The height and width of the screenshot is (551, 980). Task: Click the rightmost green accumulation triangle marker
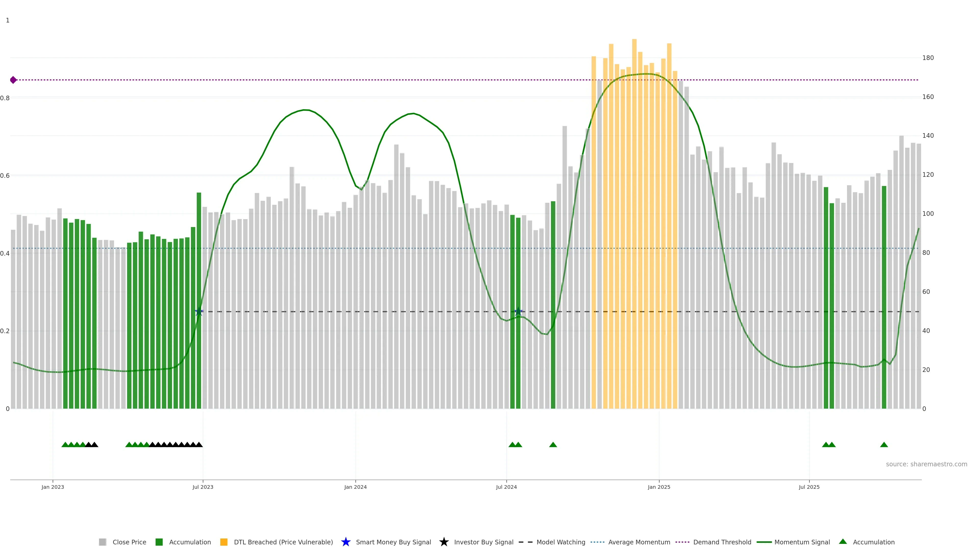point(884,445)
